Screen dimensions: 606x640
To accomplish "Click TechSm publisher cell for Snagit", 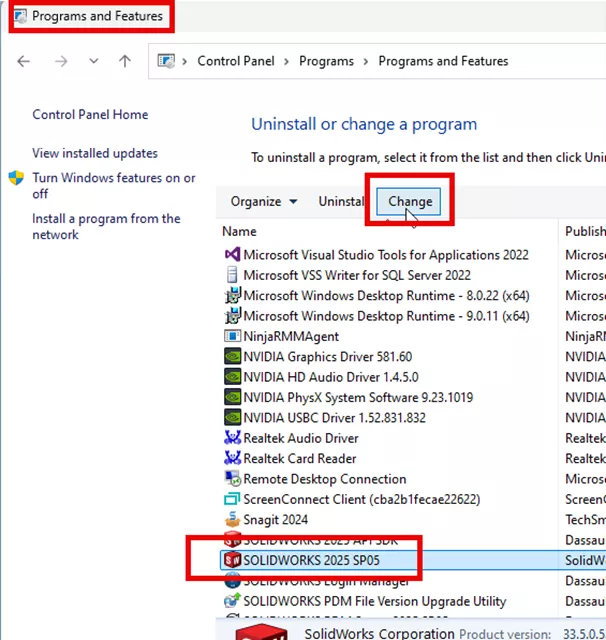I will pyautogui.click(x=585, y=520).
